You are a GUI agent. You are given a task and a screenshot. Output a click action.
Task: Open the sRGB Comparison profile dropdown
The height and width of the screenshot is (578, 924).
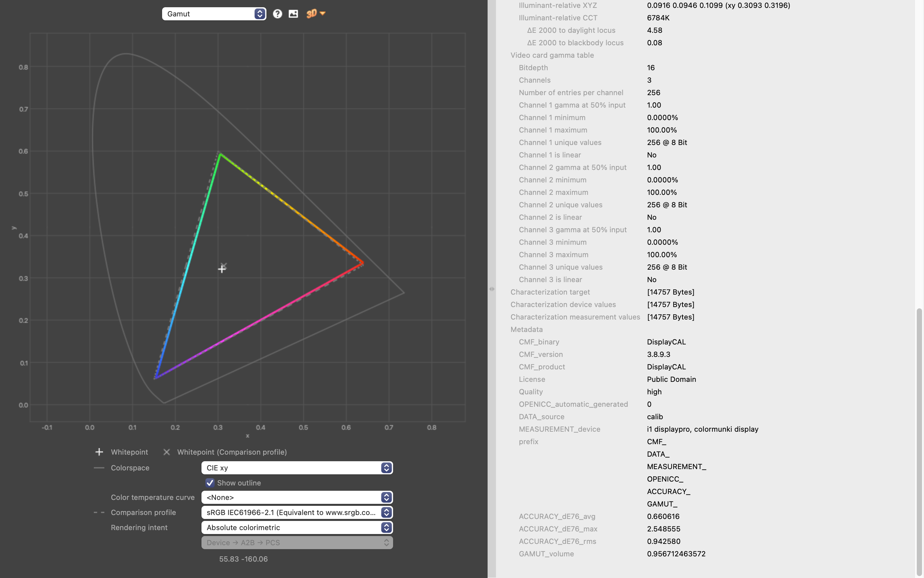(x=297, y=512)
